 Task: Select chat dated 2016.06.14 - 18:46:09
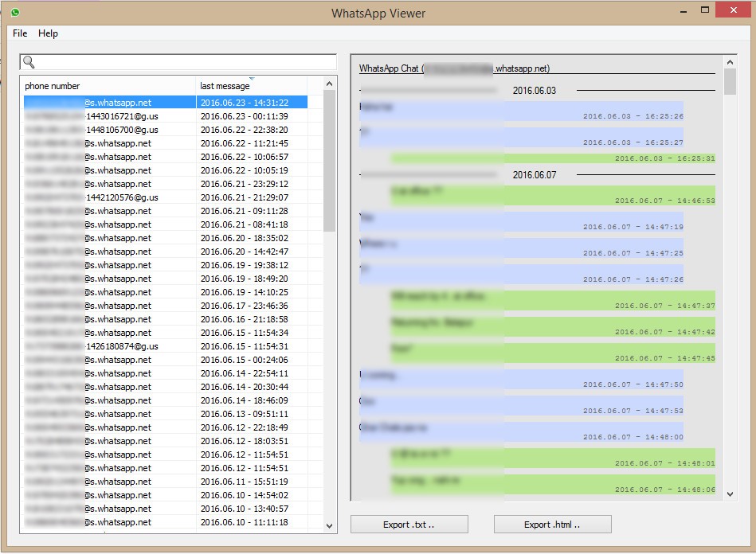coord(166,400)
